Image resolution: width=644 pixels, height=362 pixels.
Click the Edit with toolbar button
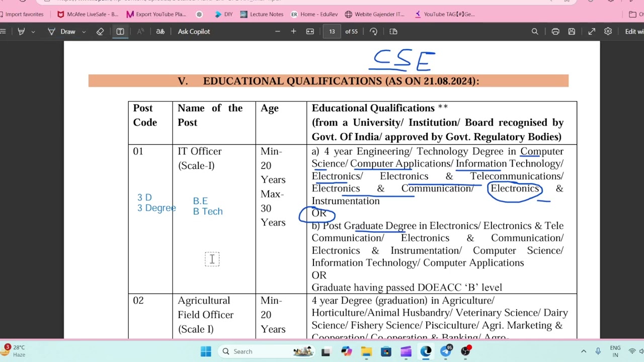[633, 31]
